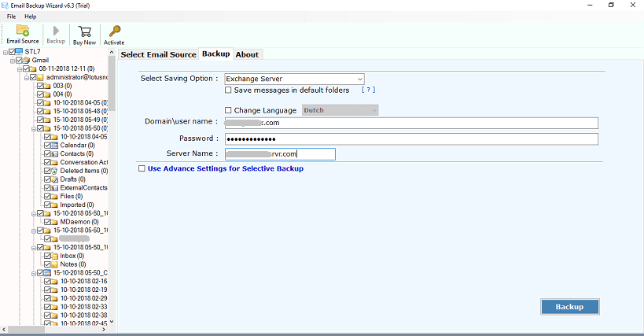Select the 10-10-2018 02-33 tree row
This screenshot has height=336, width=644.
point(83,307)
